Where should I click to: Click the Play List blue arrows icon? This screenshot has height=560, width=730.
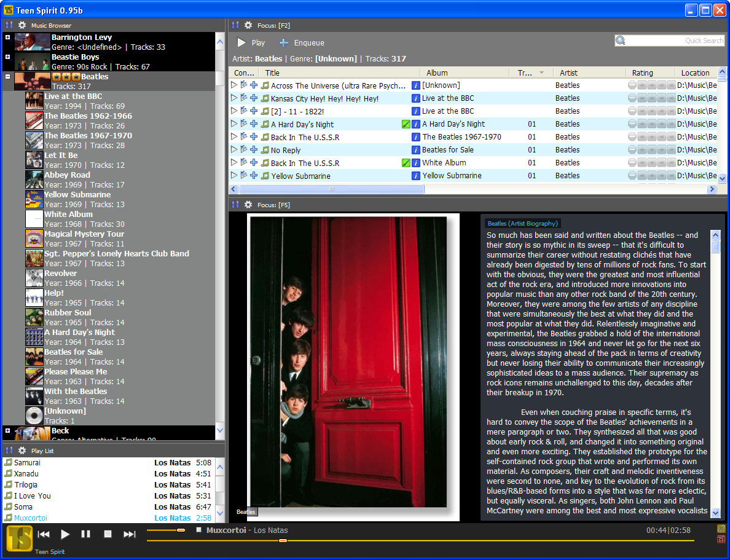pos(9,451)
